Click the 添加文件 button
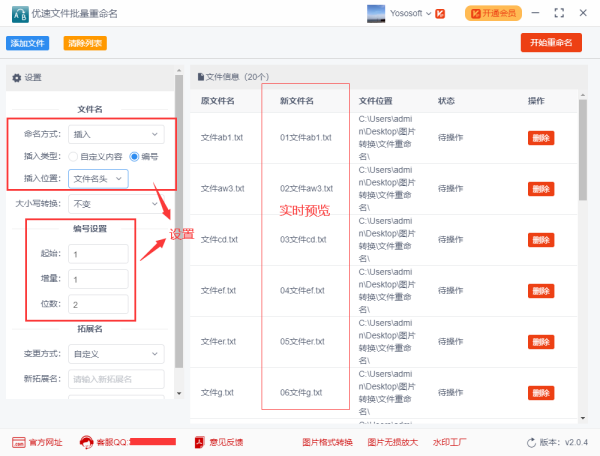This screenshot has height=456, width=600. [x=28, y=43]
